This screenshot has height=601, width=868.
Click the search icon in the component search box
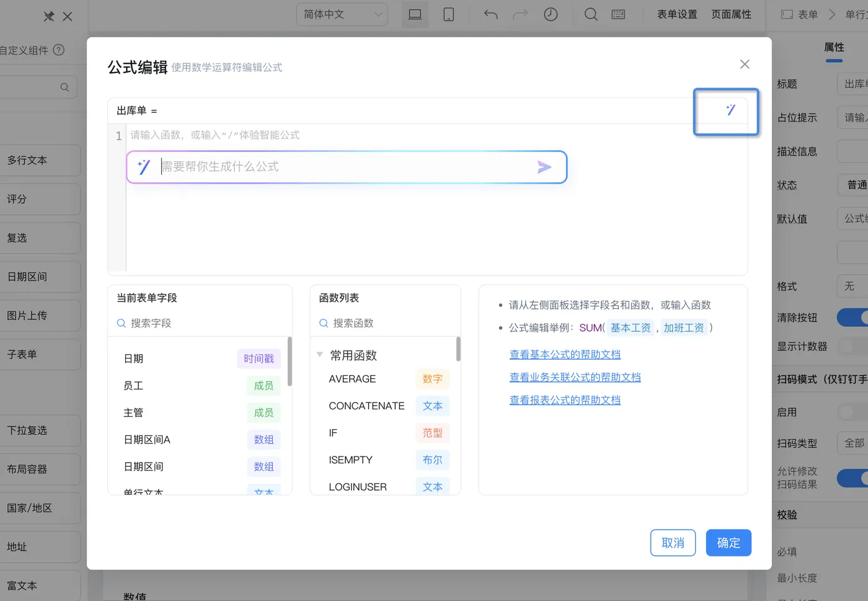[64, 87]
